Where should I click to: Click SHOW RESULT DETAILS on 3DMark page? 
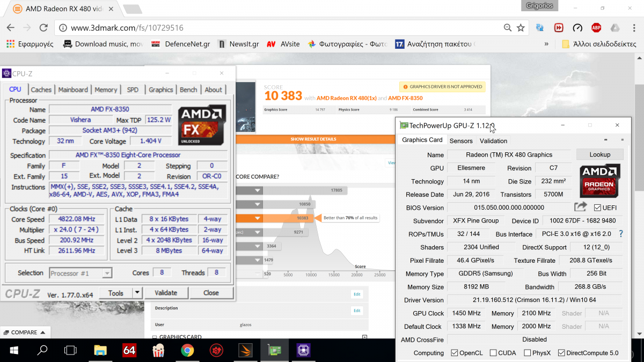point(313,139)
